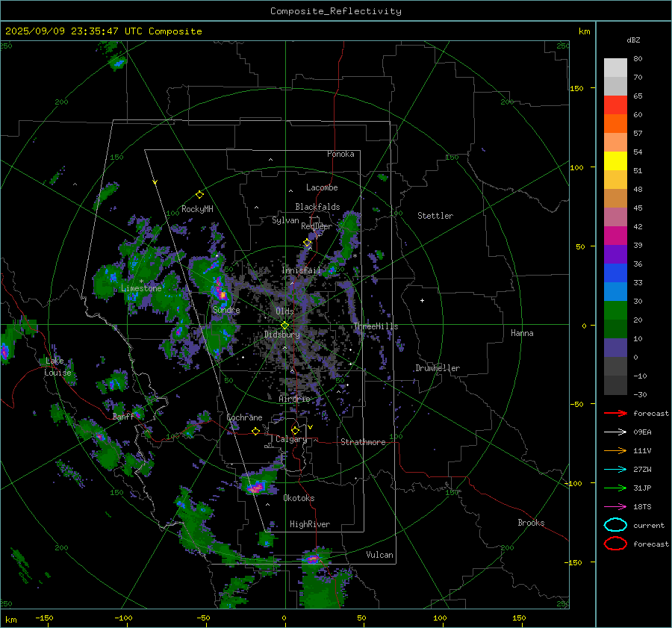Click the Blackfalds city label
This screenshot has width=672, height=628.
(317, 207)
